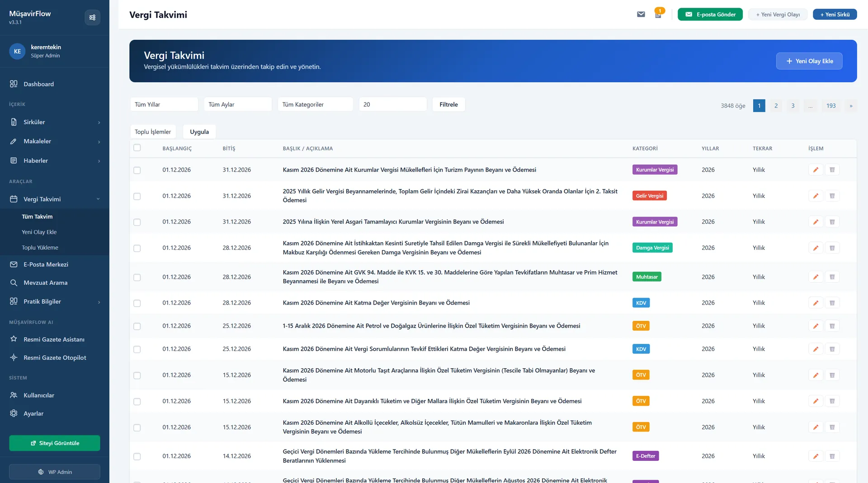Open the Tüm Yıllar year filter dropdown

[164, 104]
